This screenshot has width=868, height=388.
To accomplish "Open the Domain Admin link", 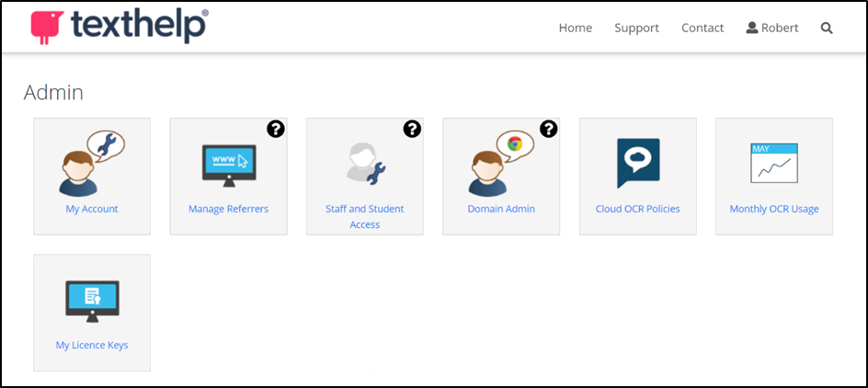I will click(501, 210).
